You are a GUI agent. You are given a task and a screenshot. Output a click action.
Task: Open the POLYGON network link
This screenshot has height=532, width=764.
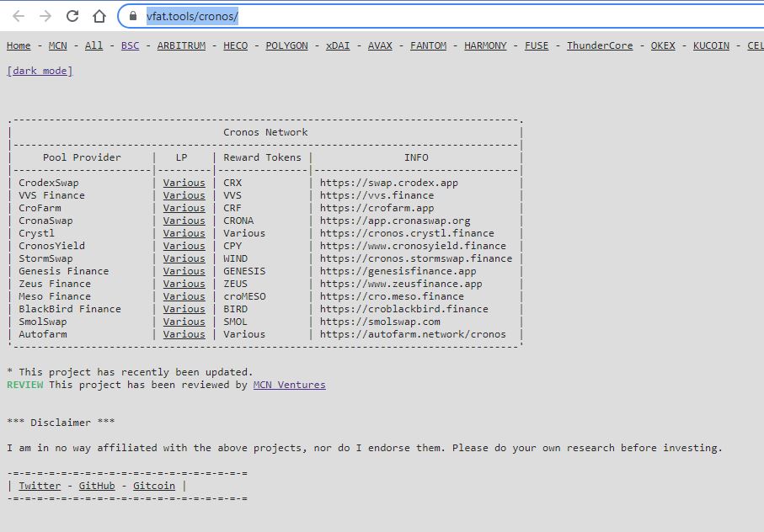click(286, 45)
